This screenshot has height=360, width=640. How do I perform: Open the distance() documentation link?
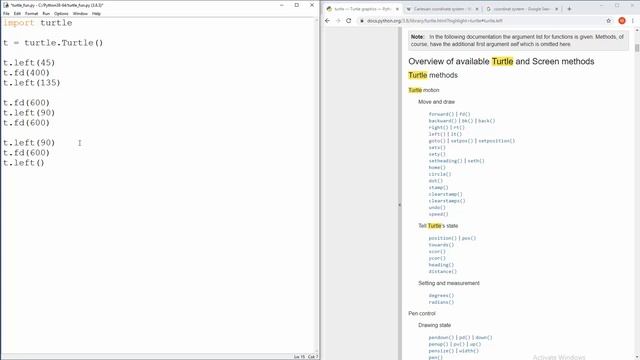443,271
